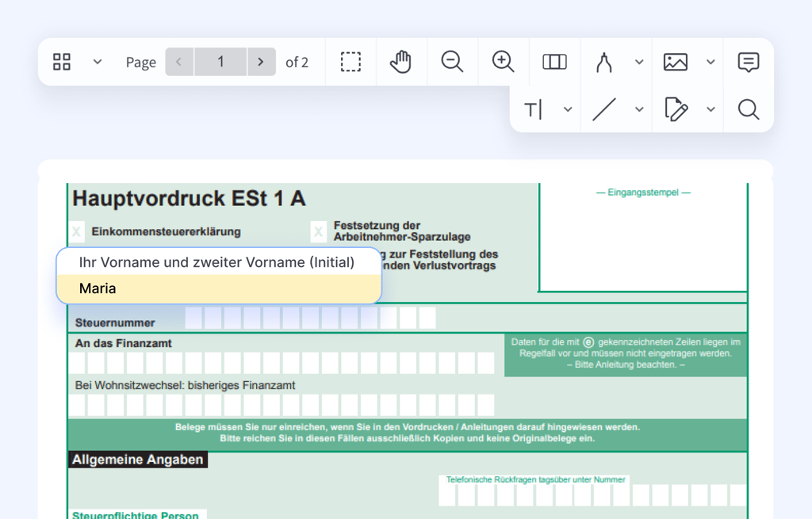The height and width of the screenshot is (519, 812).
Task: Select the marquee selection tool
Action: click(x=350, y=62)
